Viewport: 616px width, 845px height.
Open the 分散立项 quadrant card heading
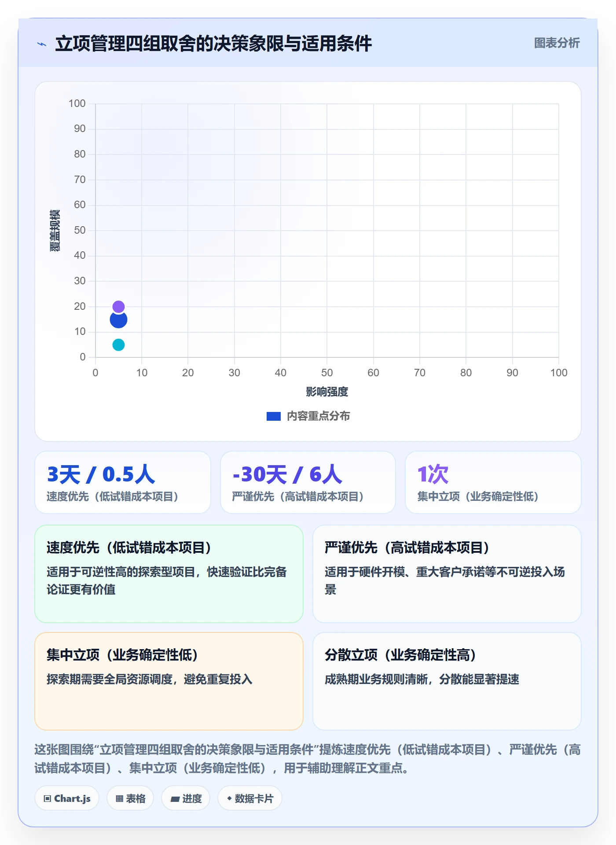click(x=401, y=655)
